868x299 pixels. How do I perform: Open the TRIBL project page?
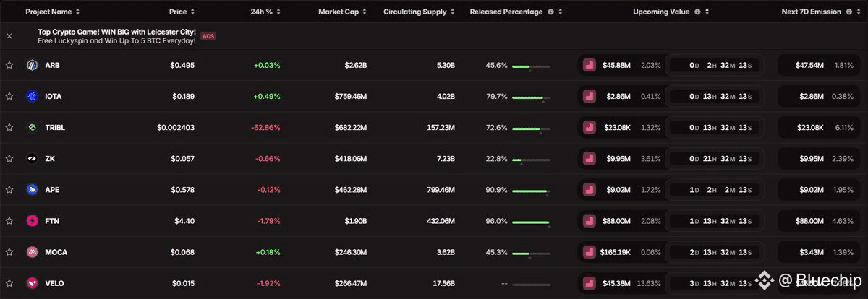[x=55, y=127]
